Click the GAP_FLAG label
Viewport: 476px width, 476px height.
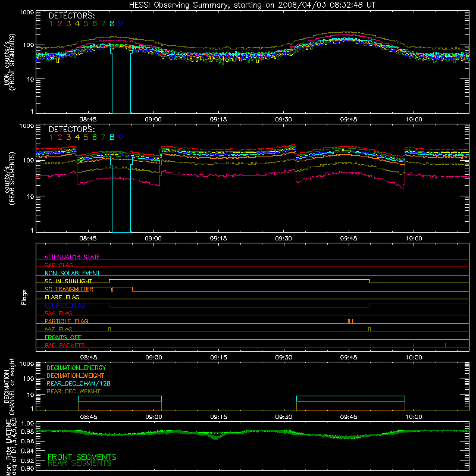[x=58, y=265]
